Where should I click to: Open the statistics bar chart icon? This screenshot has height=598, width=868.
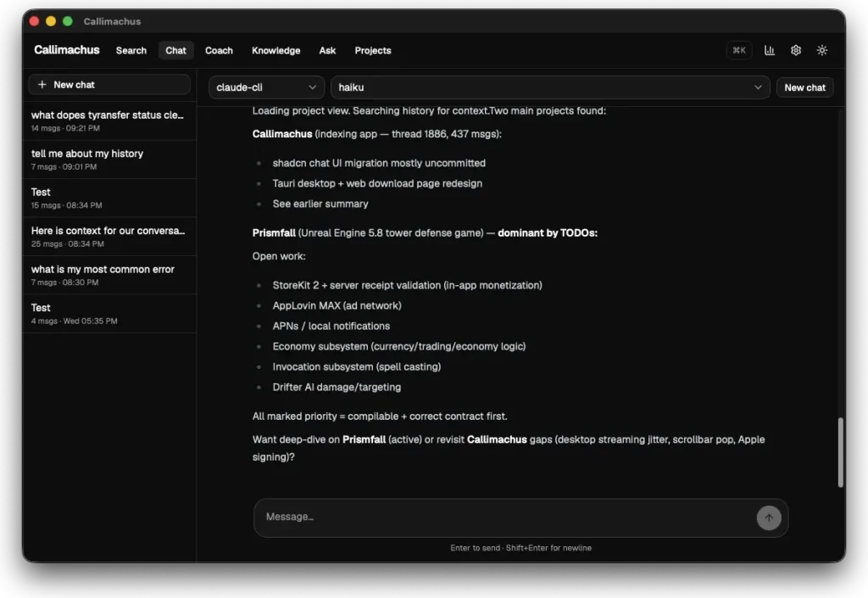click(x=770, y=50)
